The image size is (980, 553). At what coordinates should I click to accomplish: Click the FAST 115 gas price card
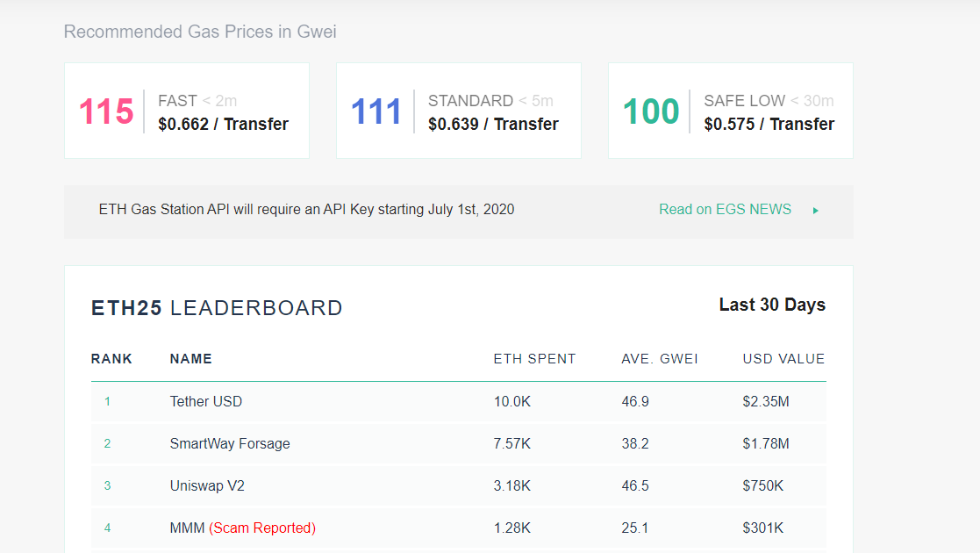tap(187, 111)
